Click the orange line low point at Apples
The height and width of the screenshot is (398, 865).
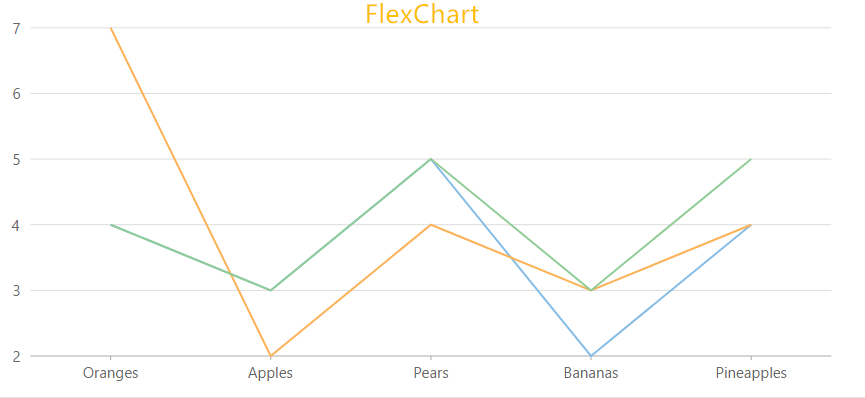[x=270, y=355]
